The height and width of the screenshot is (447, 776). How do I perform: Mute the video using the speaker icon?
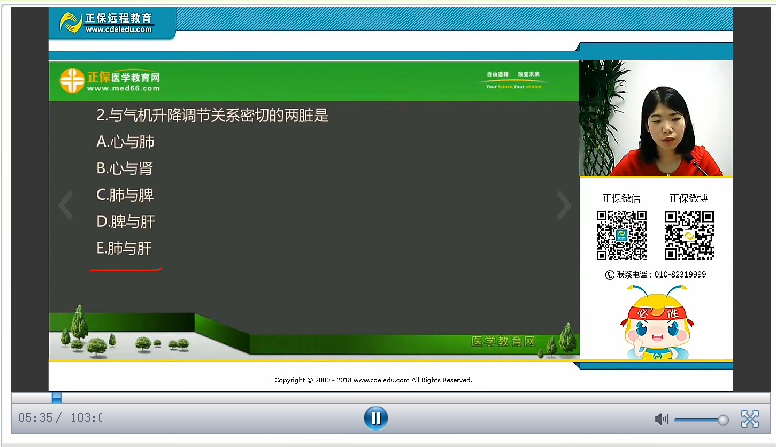(660, 419)
